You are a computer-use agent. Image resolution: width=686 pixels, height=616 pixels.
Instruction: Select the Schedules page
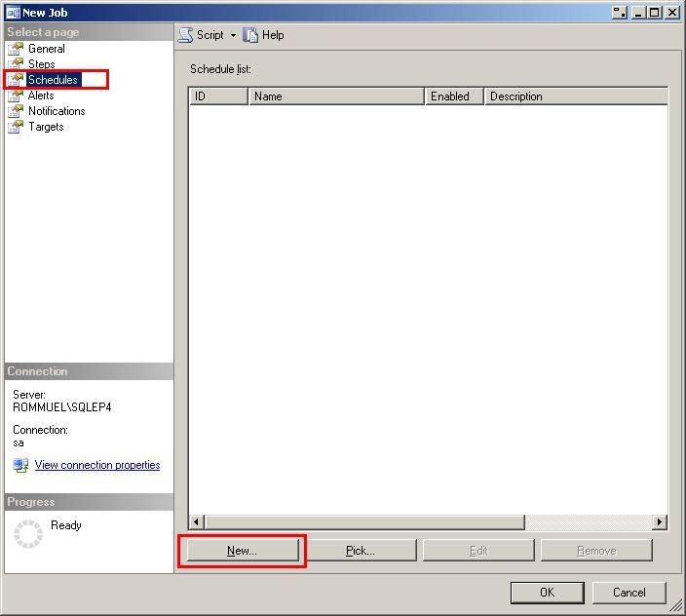click(x=53, y=80)
